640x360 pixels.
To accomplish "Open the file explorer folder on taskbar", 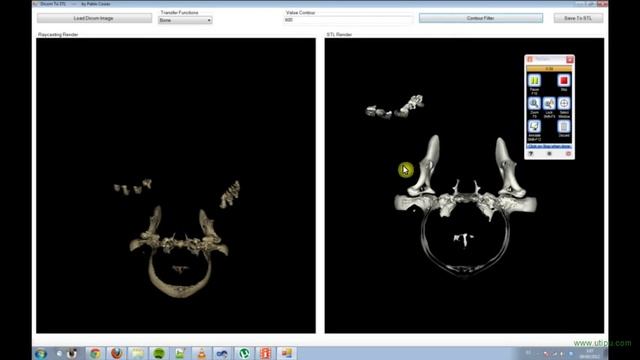I will [138, 353].
